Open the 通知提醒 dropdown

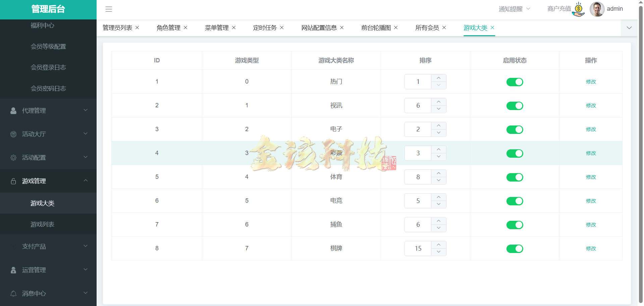514,9
